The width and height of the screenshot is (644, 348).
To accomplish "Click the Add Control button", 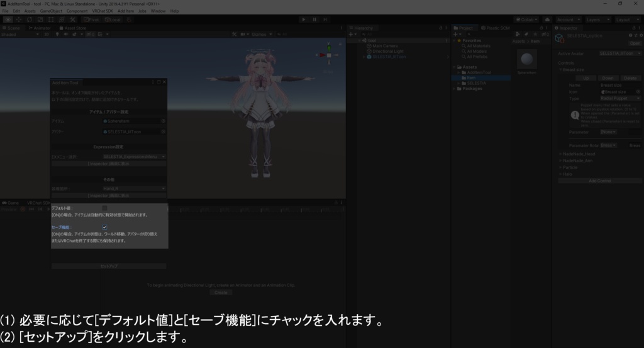I will coord(599,181).
